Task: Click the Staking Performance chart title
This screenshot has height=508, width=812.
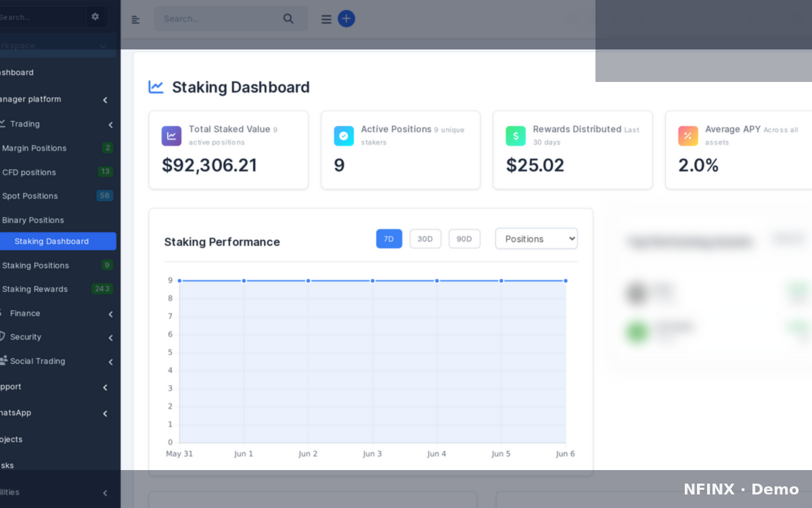Action: [222, 242]
